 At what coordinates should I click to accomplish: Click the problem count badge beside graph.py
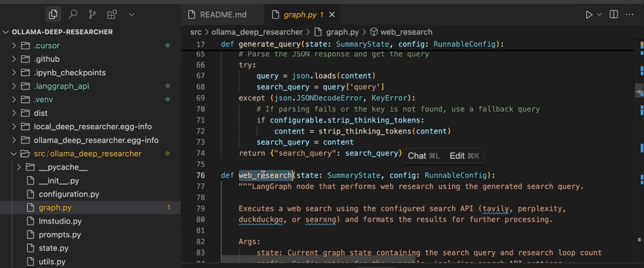click(x=169, y=207)
